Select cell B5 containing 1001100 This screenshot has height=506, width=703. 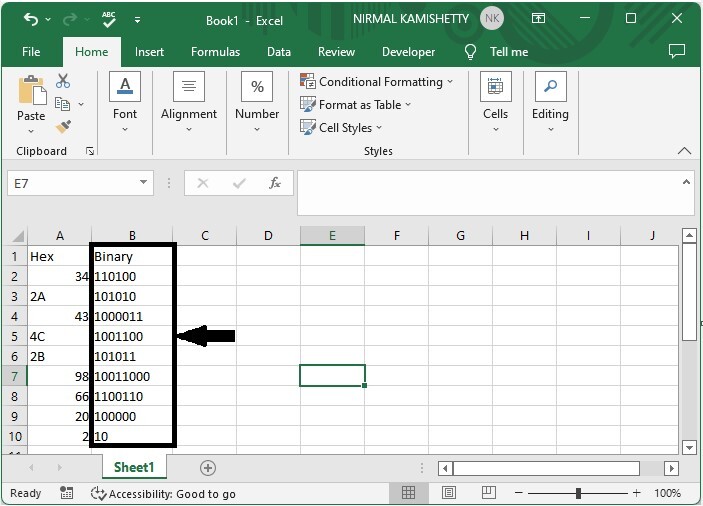[x=131, y=337]
